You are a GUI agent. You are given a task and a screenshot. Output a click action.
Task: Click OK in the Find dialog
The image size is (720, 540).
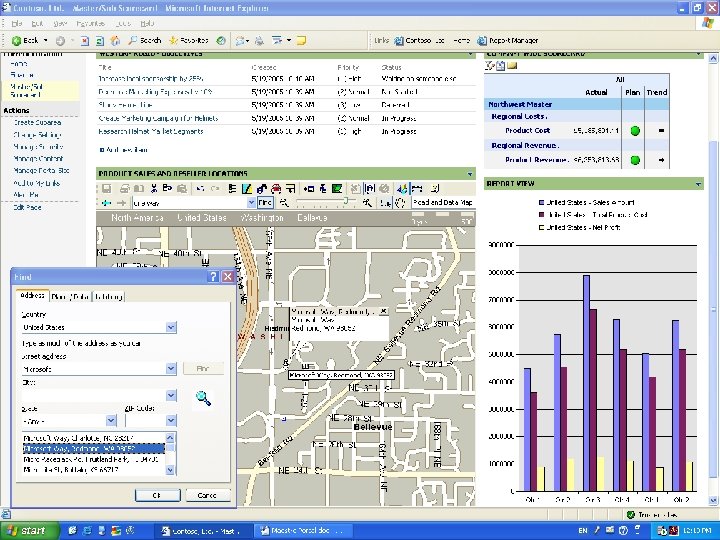(158, 495)
